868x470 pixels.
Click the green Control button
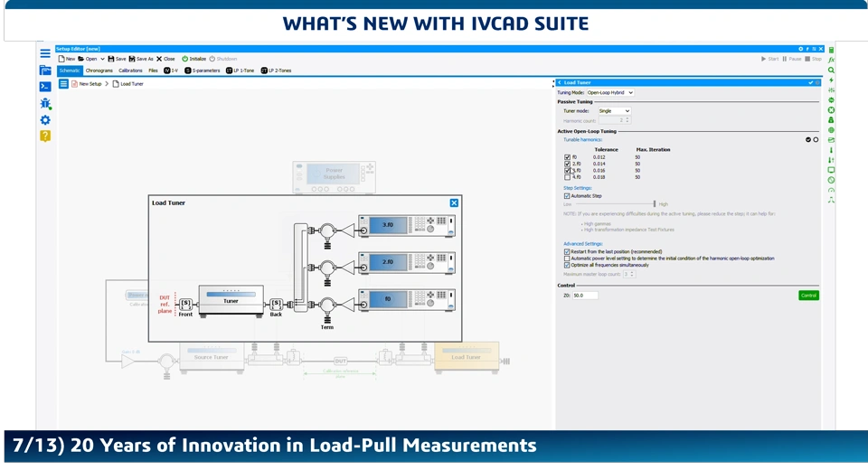coord(808,296)
